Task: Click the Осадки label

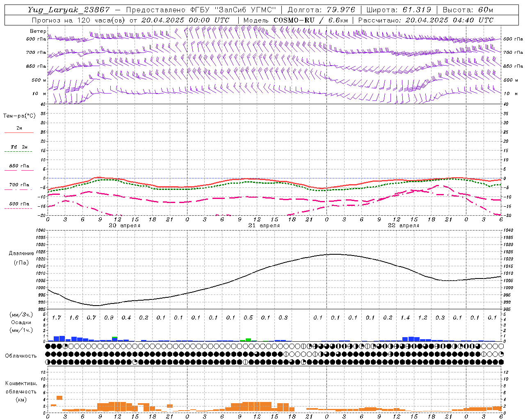Action: [x=21, y=322]
